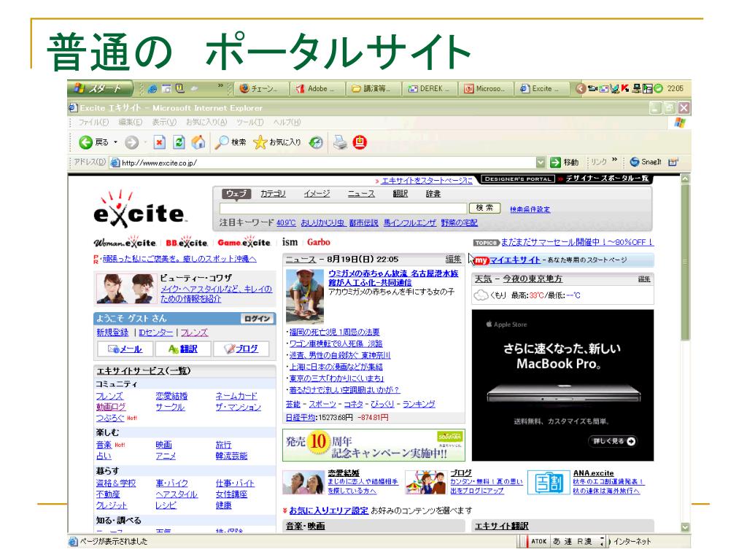Launch SnagIt from the links bar

pyautogui.click(x=646, y=162)
